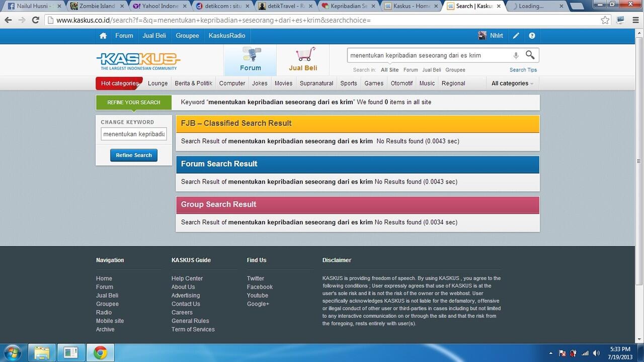Click Facebook footer link
Viewport: 644px width, 362px height.
(260, 287)
